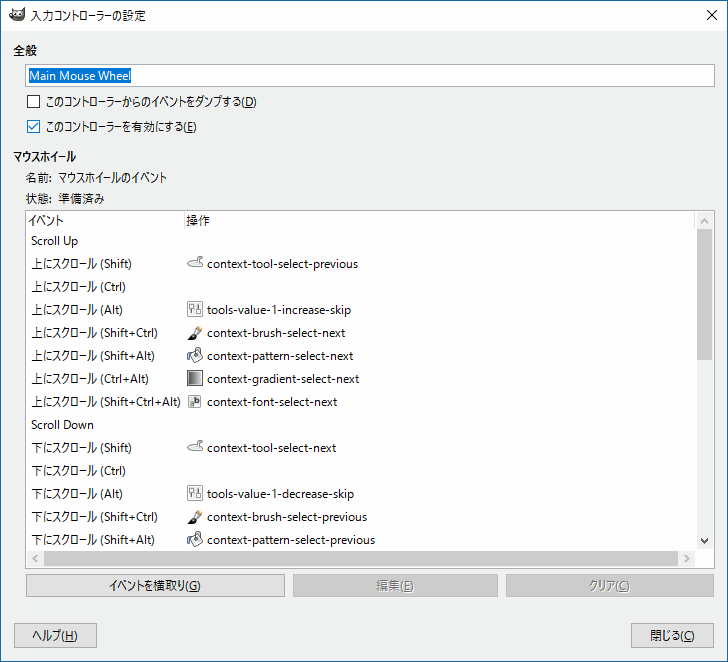This screenshot has width=728, height=662.
Task: Click 'tools-value-1-increase-skip' action text
Action: tap(279, 310)
